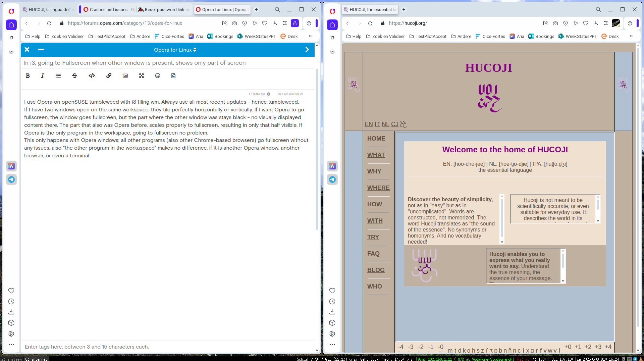Image resolution: width=644 pixels, height=361 pixels.
Task: Switch to the Crashes and issues tab
Action: click(108, 10)
